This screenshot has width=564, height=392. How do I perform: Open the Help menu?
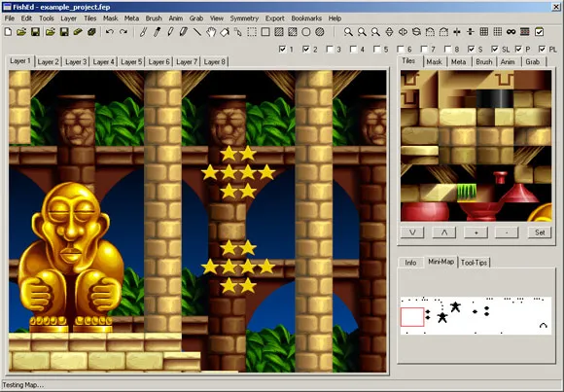pyautogui.click(x=335, y=18)
